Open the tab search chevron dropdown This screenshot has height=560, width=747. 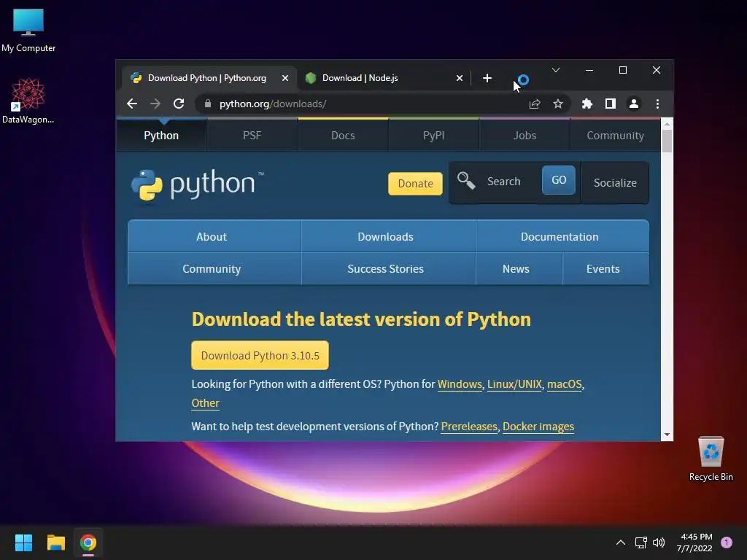pos(555,70)
